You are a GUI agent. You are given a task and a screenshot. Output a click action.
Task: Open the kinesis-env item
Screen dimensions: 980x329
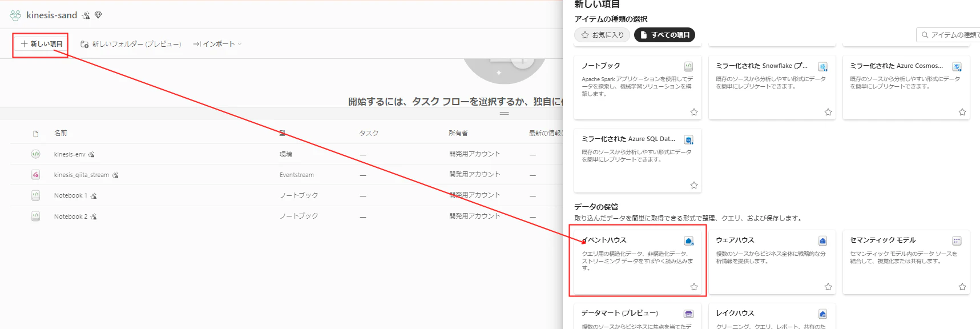[x=70, y=154]
